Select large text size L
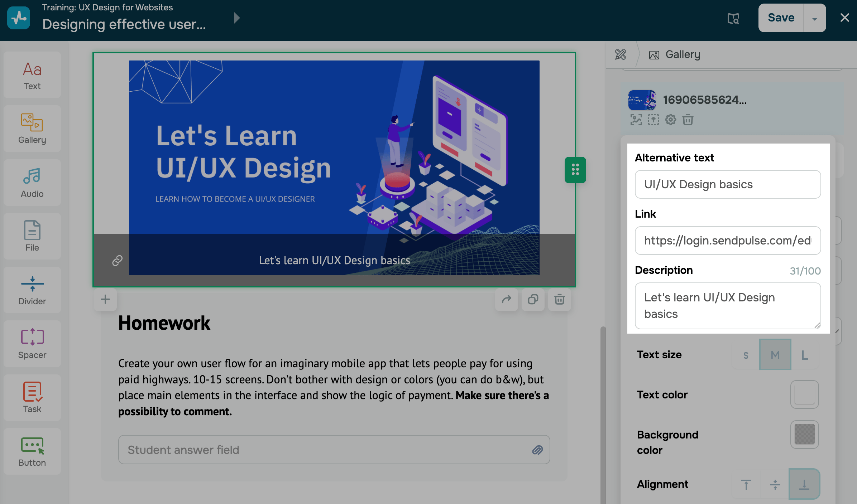 (804, 355)
